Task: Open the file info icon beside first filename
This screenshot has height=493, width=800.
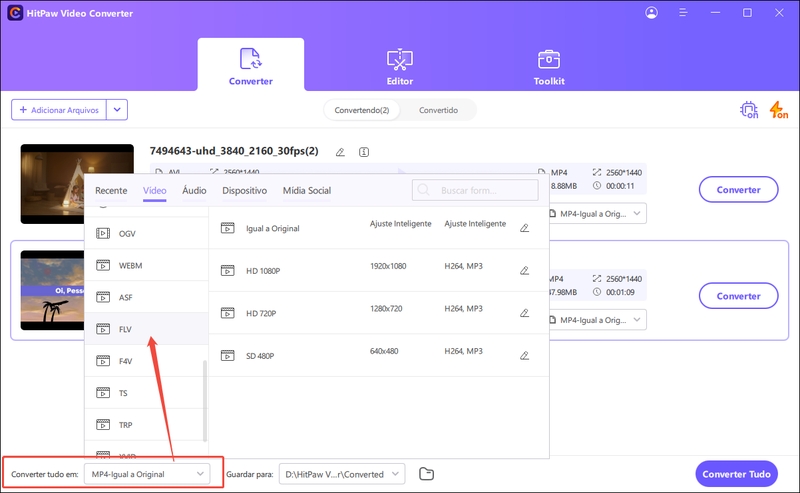Action: click(x=364, y=152)
